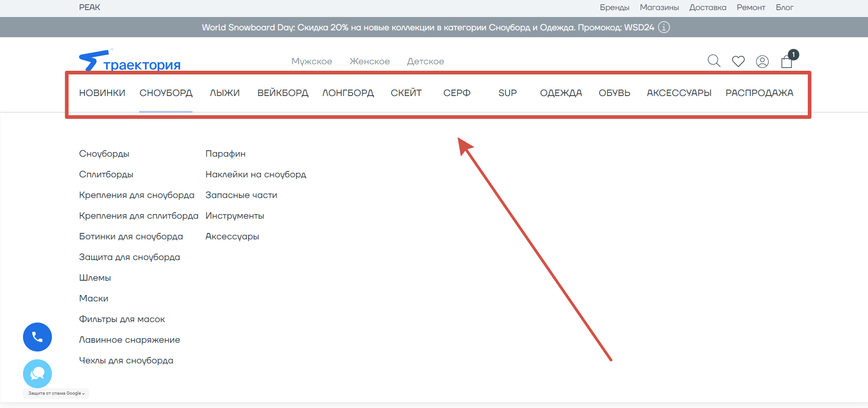
Task: Open the РАСПРОДАЖА sale menu
Action: pos(760,93)
